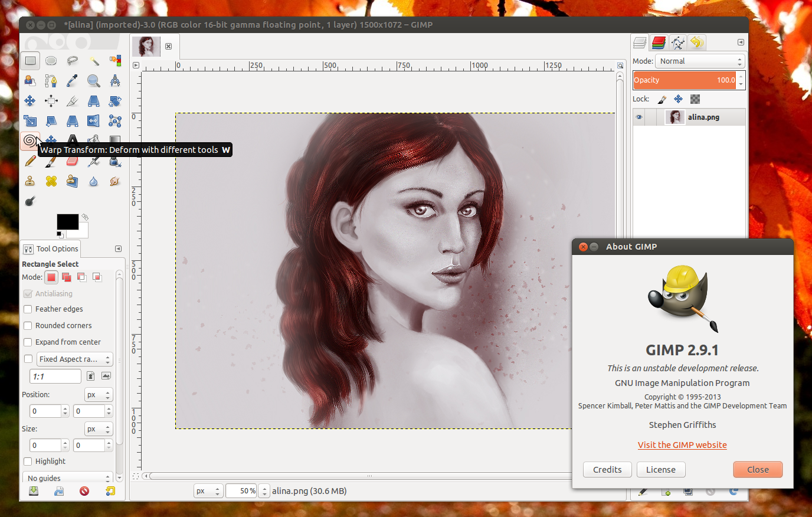Viewport: 812px width, 517px height.
Task: Visit the GIMP website link
Action: tap(682, 445)
